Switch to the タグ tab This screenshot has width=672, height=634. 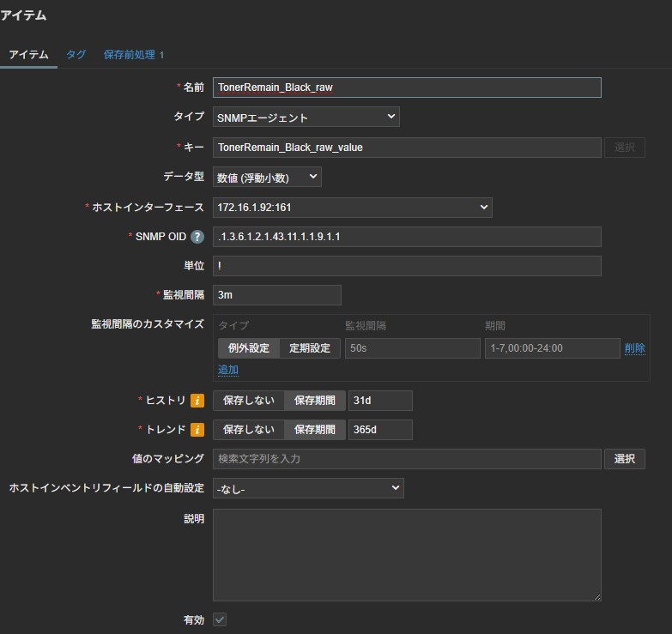76,54
